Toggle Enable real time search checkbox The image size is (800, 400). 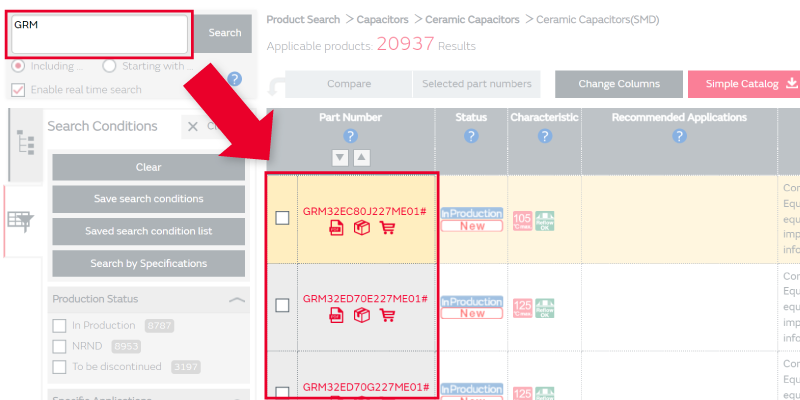point(17,91)
